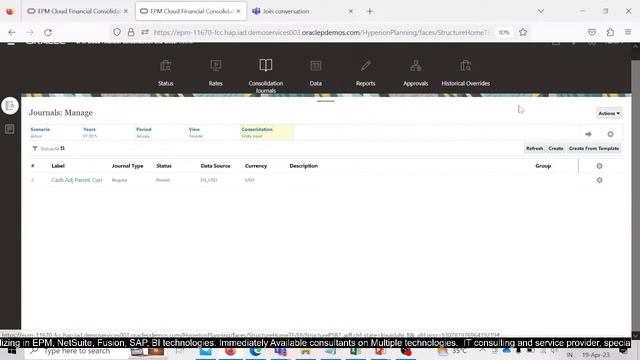The height and width of the screenshot is (360, 640).
Task: Reload the page in browser
Action: [x=48, y=32]
